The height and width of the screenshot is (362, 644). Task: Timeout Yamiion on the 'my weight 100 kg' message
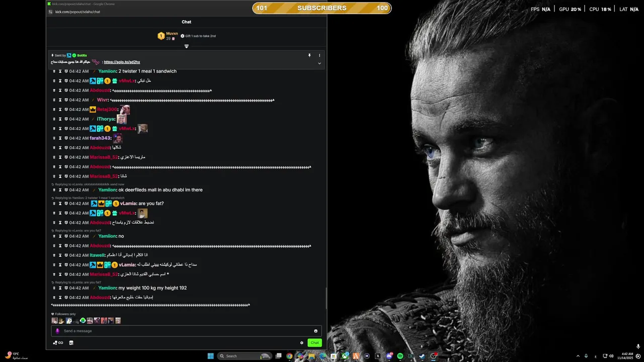click(x=60, y=288)
